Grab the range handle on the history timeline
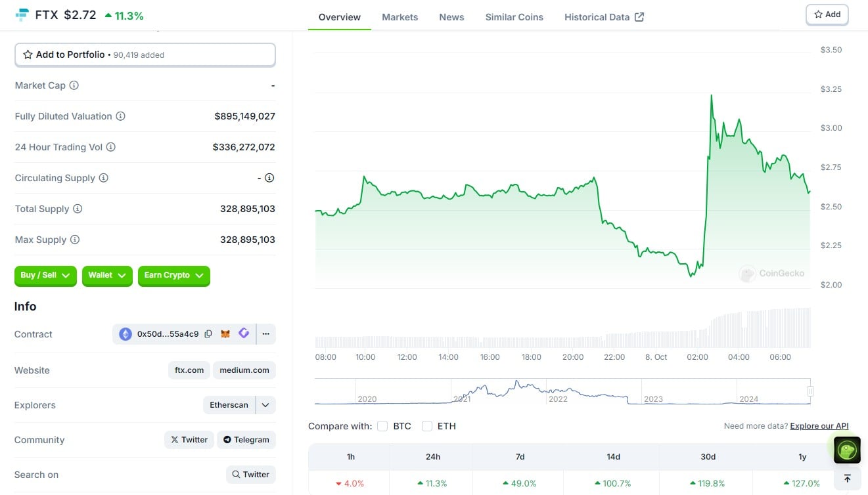Viewport: 868px width, 495px height. pyautogui.click(x=810, y=391)
